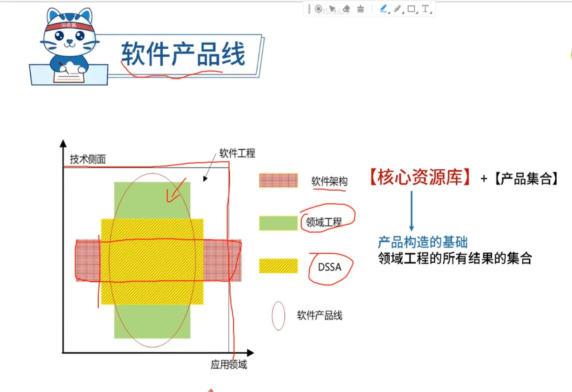The width and height of the screenshot is (572, 392).
Task: Click the ellipse legend symbol for 软件产品线
Action: tap(278, 316)
